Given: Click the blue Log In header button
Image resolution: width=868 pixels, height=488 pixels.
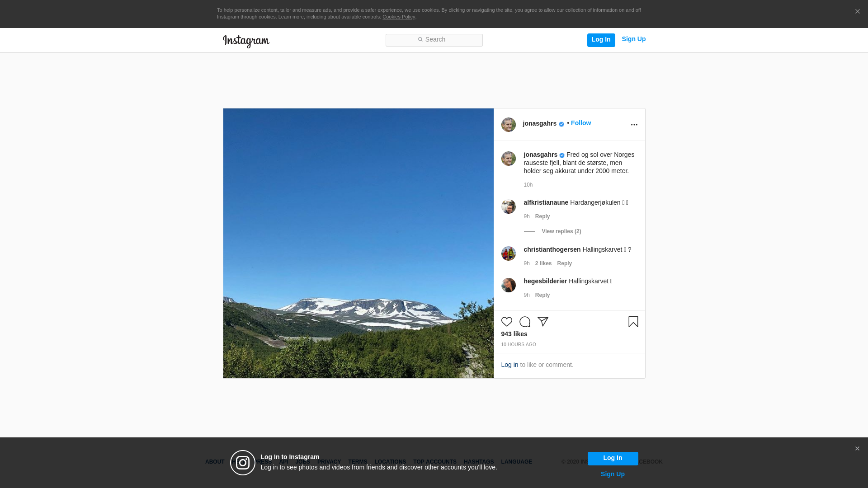Looking at the screenshot, I should click(x=601, y=40).
